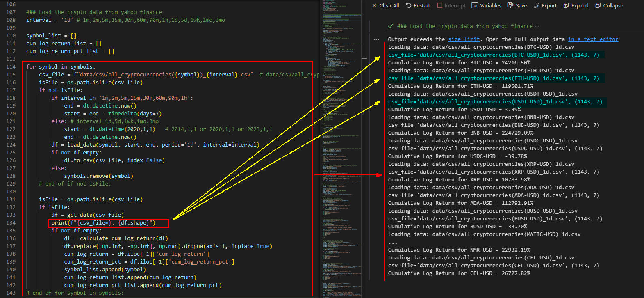
Task: Click the print(f"{csv_file=}, {df.shape}") statement
Action: click(x=103, y=222)
